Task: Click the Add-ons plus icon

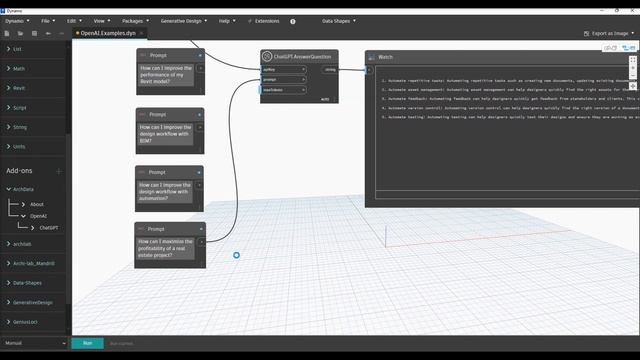Action: (x=59, y=171)
